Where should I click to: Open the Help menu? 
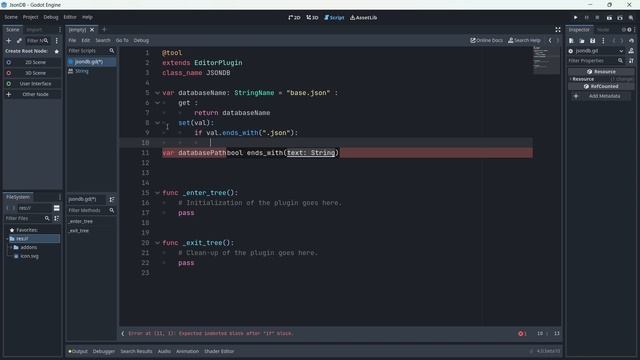coord(87,17)
